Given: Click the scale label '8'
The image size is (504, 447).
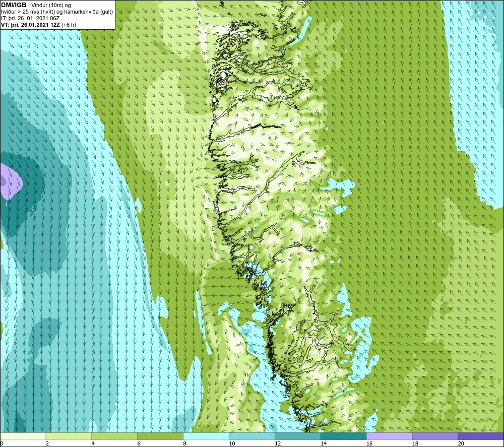Looking at the screenshot, I should pos(184,443).
